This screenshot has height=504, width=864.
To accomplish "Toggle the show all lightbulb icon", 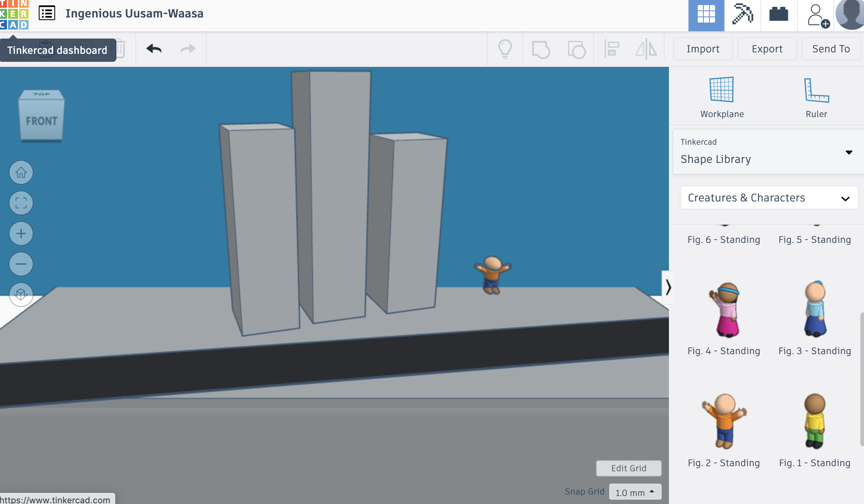I will pos(505,49).
